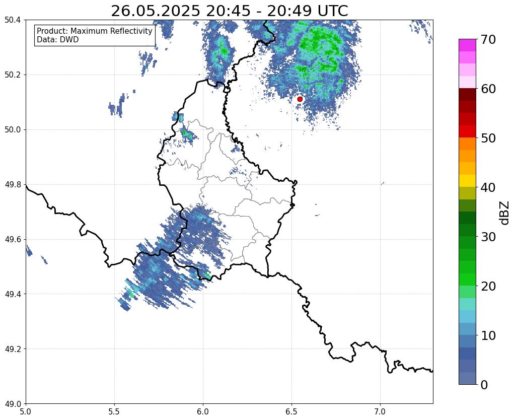This screenshot has width=515, height=420.
Task: Click the latitude axis label '49.6'
Action: (13, 240)
